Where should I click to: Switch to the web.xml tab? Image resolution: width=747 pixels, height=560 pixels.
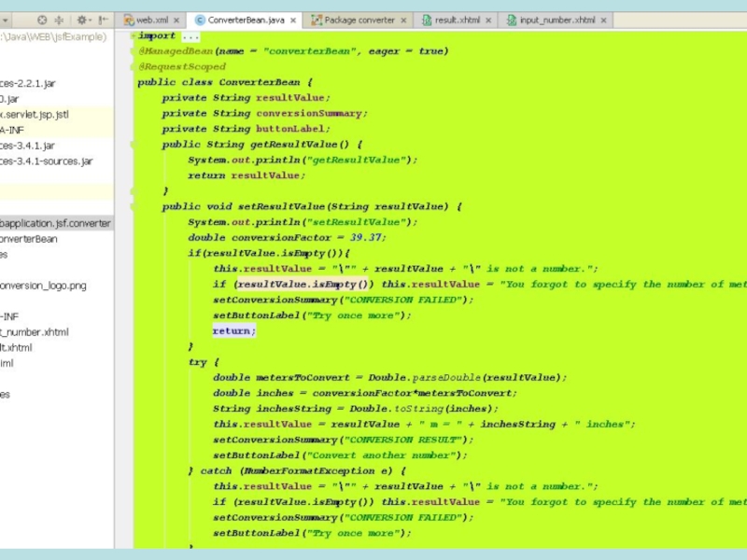tap(151, 20)
